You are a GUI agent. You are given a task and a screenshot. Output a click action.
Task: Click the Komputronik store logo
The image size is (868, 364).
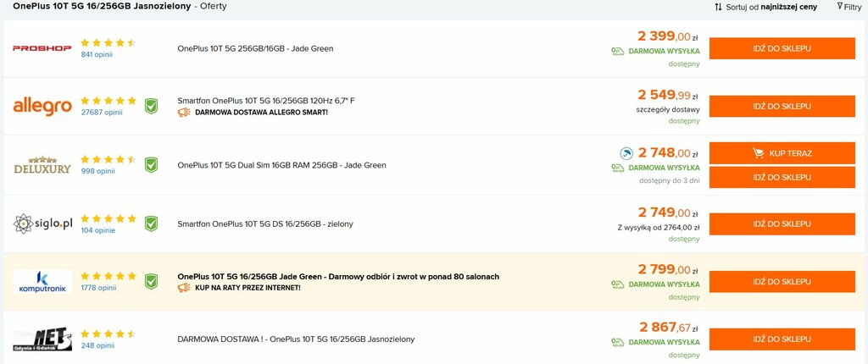[42, 282]
